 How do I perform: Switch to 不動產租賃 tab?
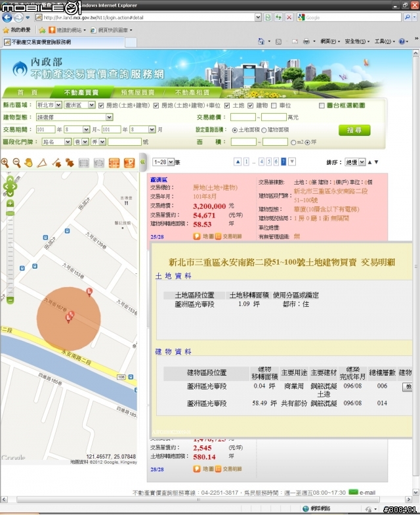(192, 92)
